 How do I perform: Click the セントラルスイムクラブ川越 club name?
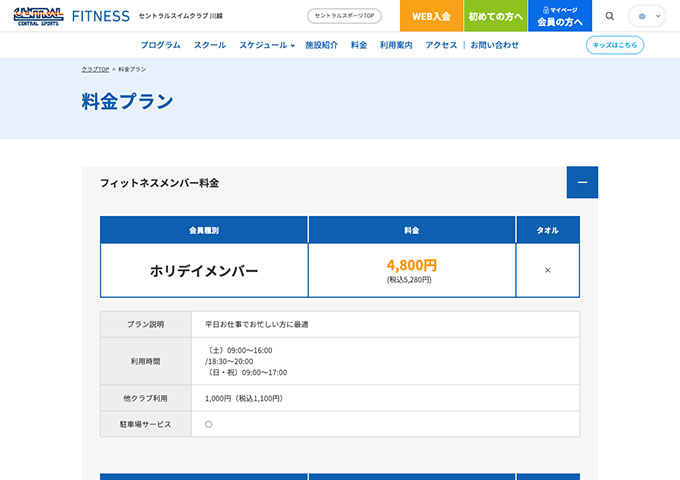point(180,16)
